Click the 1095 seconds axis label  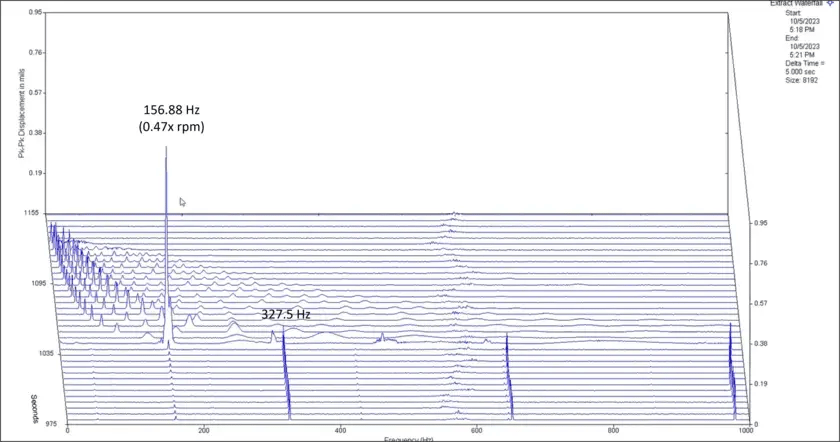(39, 283)
